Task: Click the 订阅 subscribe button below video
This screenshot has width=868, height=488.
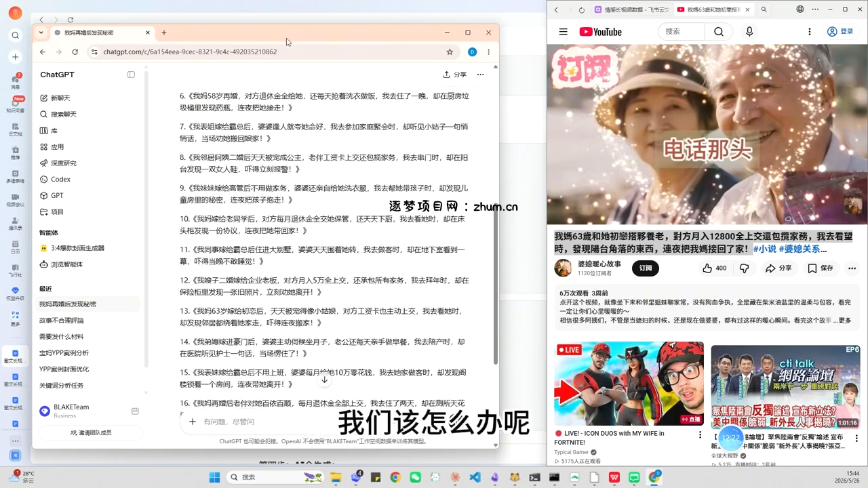Action: coord(646,268)
